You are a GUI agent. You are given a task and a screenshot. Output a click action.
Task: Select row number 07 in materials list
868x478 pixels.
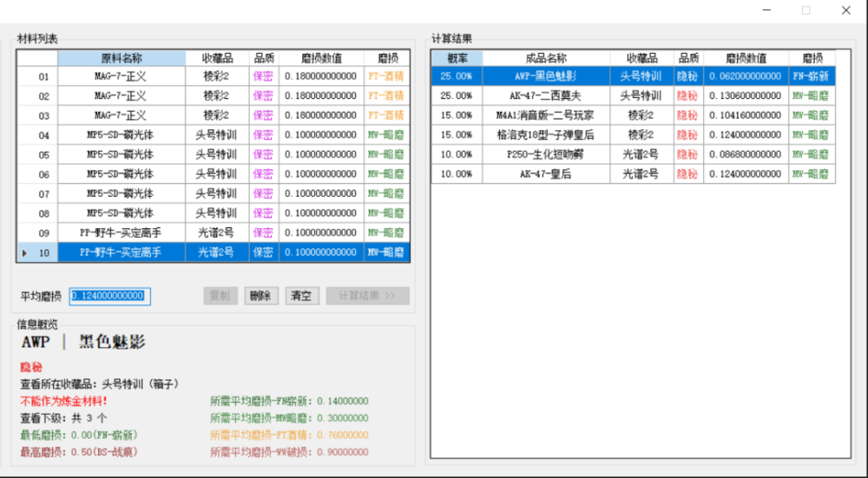pos(37,193)
